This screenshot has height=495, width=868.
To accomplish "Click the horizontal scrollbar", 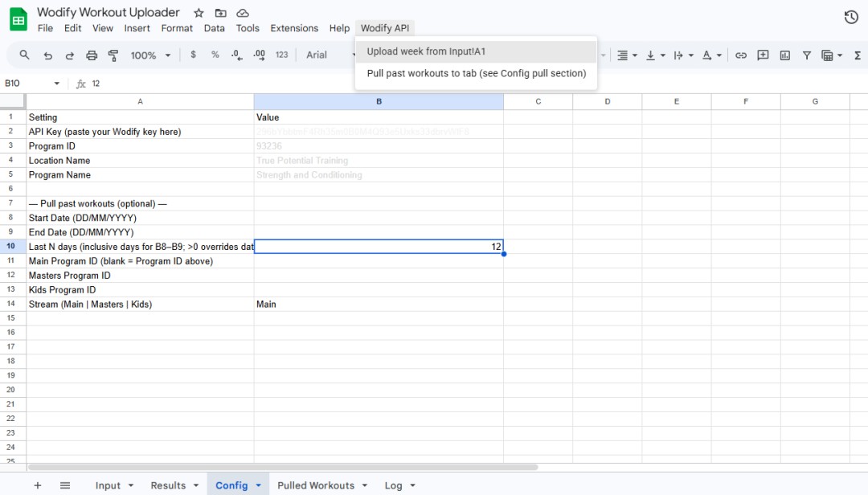I will coord(282,468).
